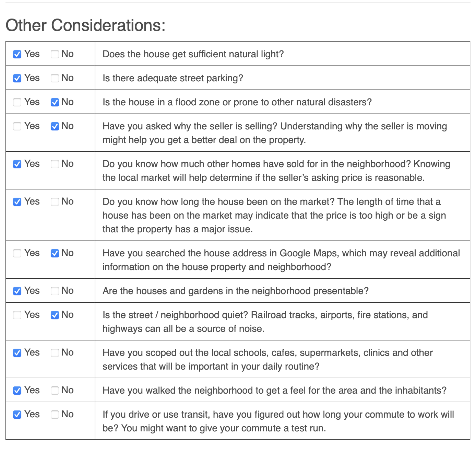Image resolution: width=476 pixels, height=453 pixels.
Task: Uncheck No for why seller is selling
Action: 55,126
